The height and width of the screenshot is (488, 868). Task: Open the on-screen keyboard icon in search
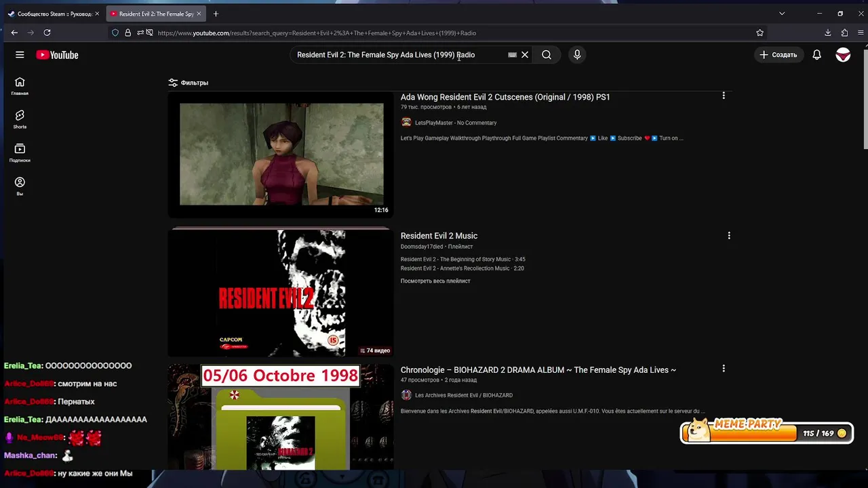[x=513, y=55]
